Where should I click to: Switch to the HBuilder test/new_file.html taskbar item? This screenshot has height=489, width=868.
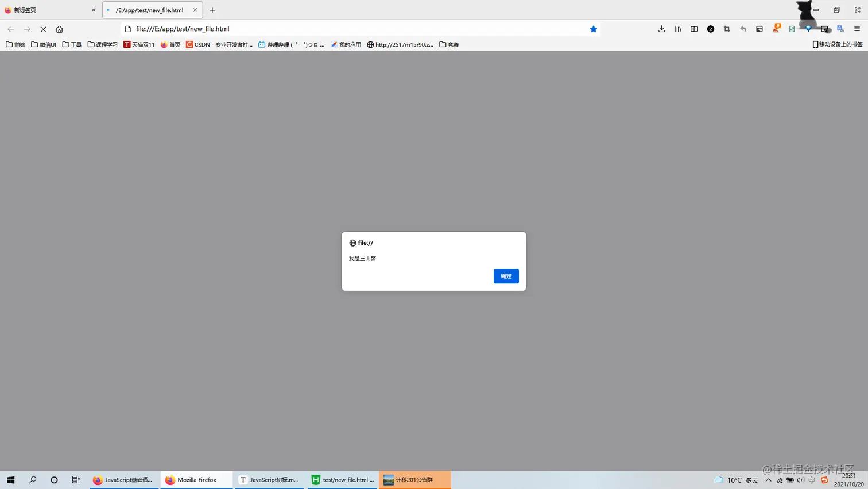tap(342, 480)
